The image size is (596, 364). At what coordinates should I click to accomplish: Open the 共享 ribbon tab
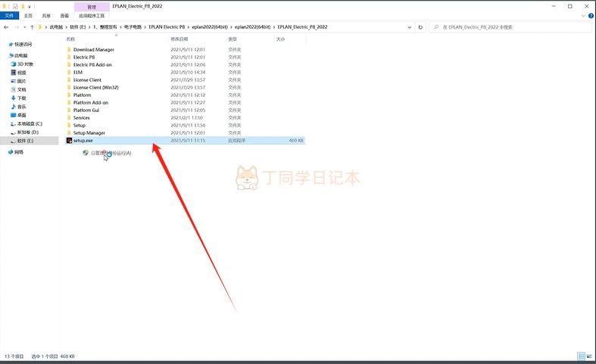tap(46, 16)
